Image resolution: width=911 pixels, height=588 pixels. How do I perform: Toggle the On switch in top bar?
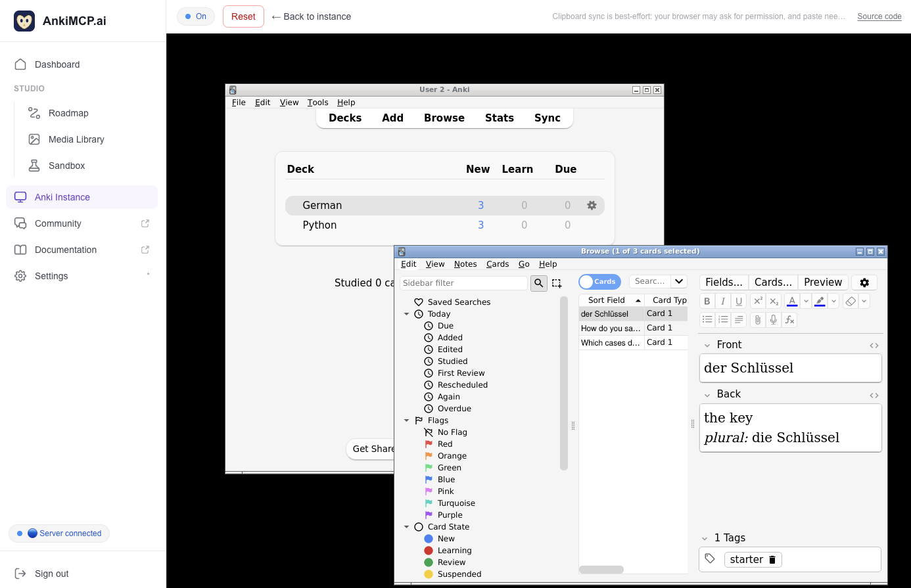tap(196, 16)
